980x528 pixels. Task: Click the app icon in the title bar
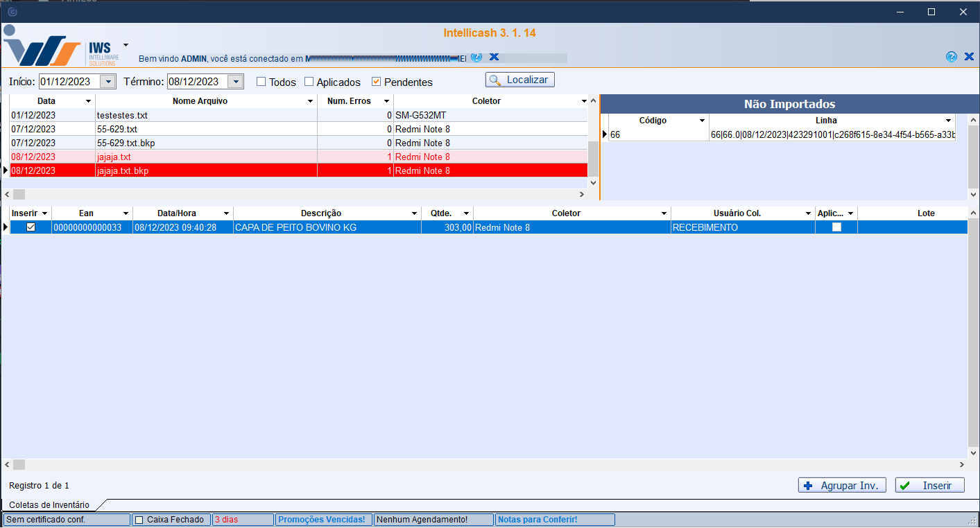(12, 12)
